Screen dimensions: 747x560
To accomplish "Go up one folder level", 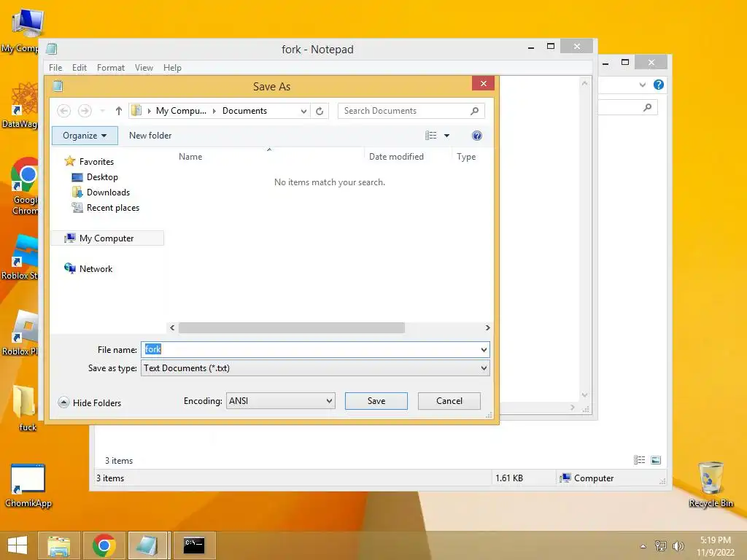I will tap(119, 111).
